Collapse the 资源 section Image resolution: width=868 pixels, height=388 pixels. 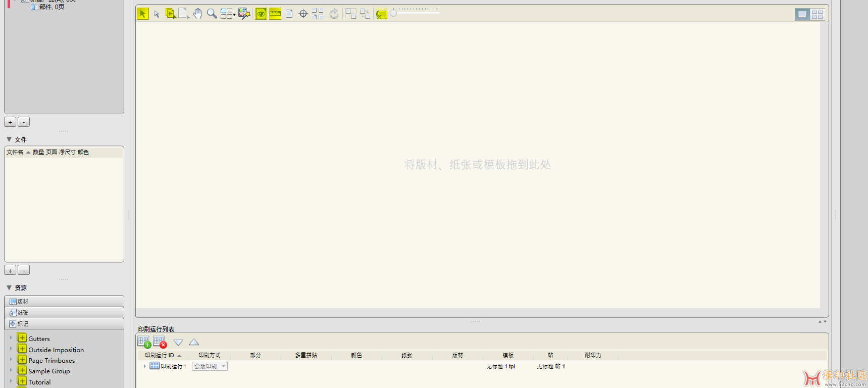click(x=9, y=287)
